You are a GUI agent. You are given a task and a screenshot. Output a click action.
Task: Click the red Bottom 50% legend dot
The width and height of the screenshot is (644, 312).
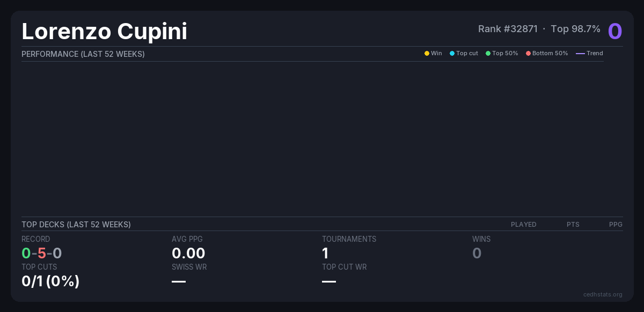[x=528, y=54]
